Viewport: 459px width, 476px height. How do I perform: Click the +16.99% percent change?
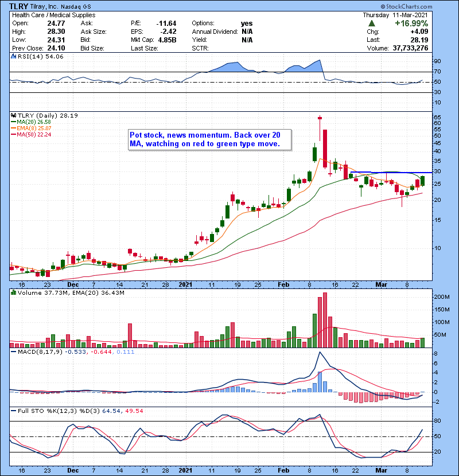[411, 24]
